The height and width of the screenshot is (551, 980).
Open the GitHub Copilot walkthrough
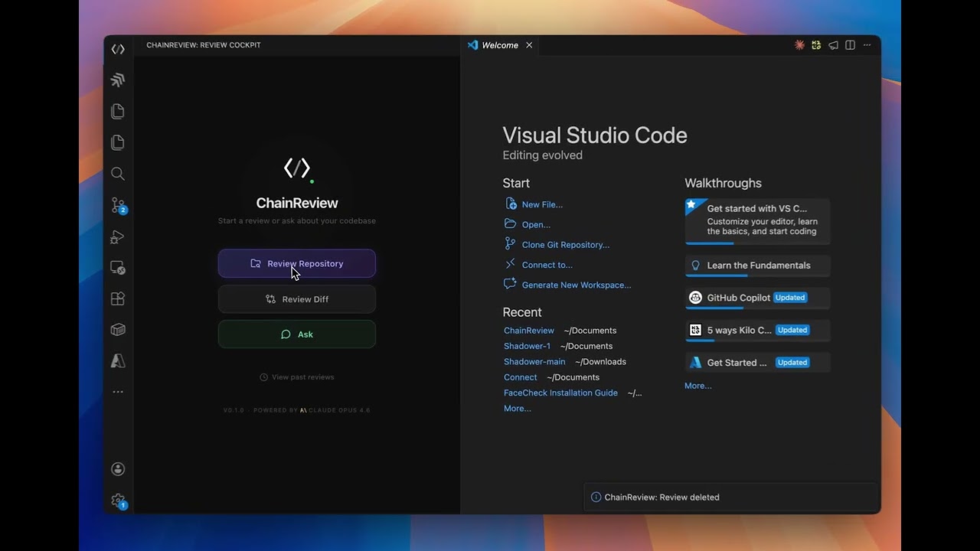(x=758, y=298)
